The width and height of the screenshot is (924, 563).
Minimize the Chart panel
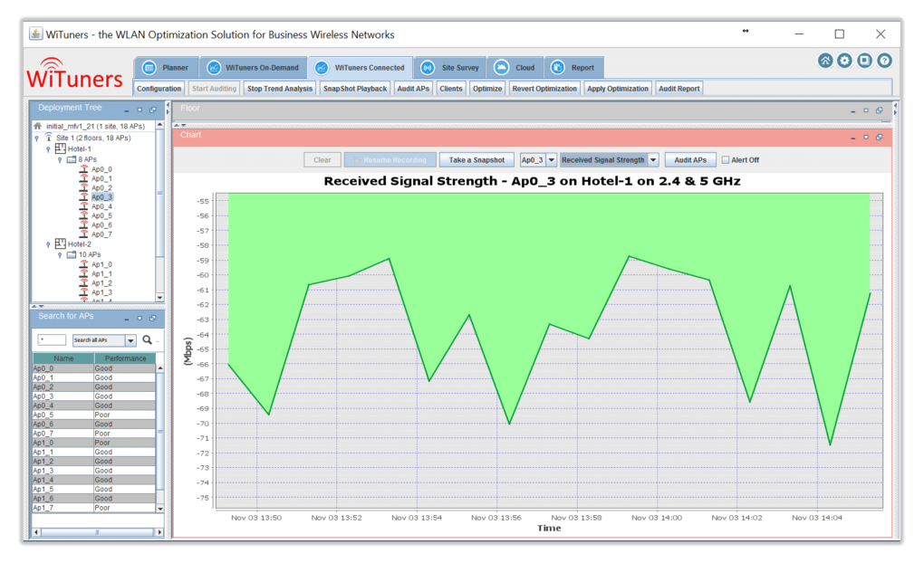point(852,138)
